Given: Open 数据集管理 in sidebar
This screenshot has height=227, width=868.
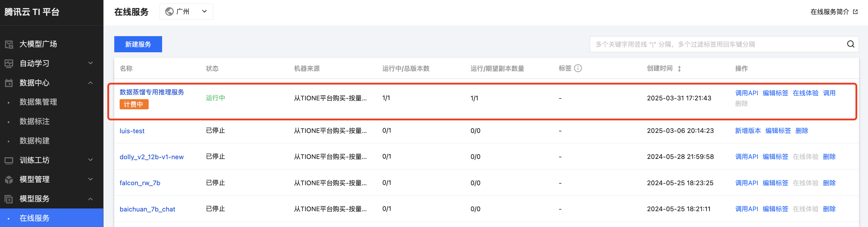Looking at the screenshot, I should coord(38,102).
